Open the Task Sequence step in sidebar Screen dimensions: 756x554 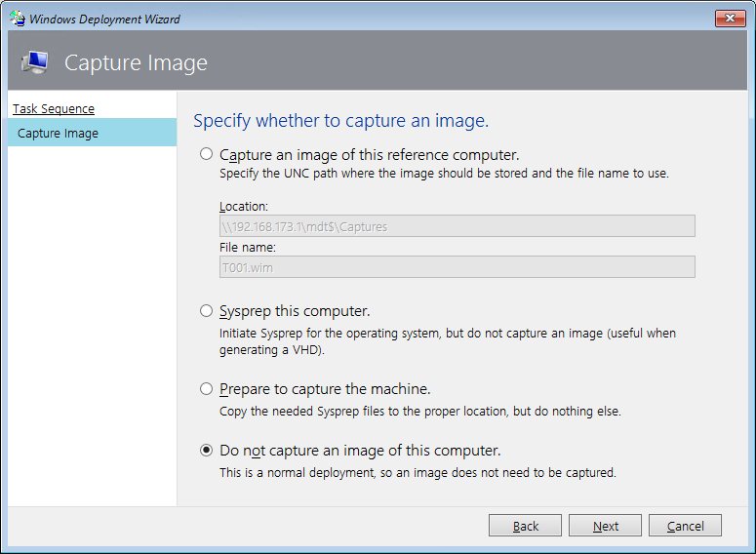point(54,109)
